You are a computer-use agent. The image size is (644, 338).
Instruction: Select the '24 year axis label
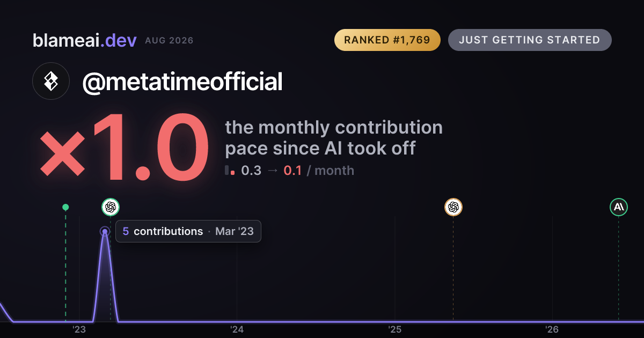(237, 329)
